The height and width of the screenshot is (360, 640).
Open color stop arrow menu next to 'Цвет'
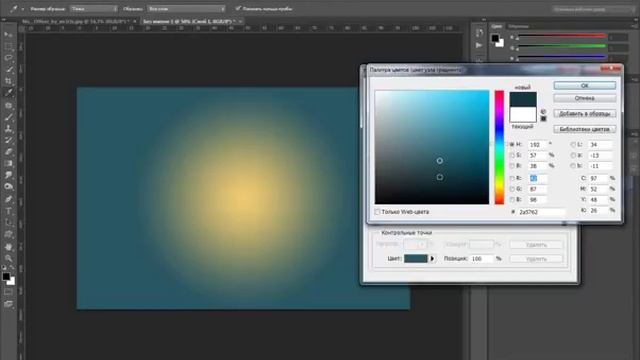(432, 259)
